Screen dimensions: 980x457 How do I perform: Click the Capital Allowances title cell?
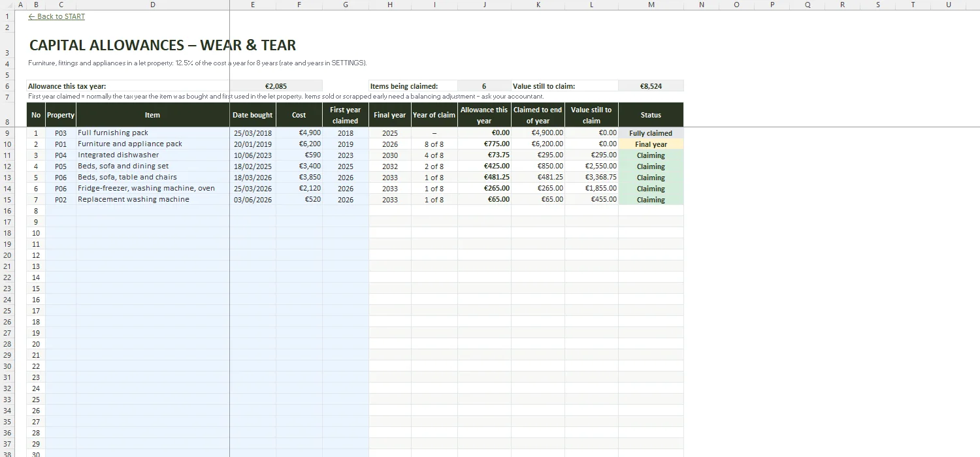pyautogui.click(x=163, y=45)
